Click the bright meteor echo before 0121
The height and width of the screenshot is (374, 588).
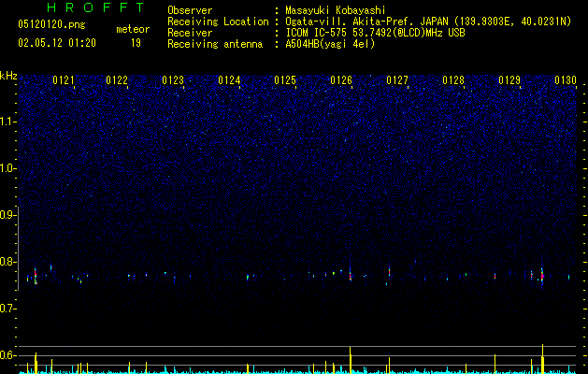click(x=36, y=277)
